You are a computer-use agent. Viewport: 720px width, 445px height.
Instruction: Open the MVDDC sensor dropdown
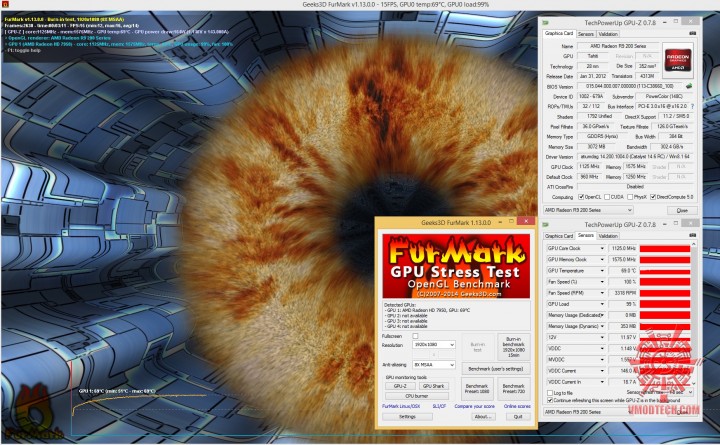[602, 360]
